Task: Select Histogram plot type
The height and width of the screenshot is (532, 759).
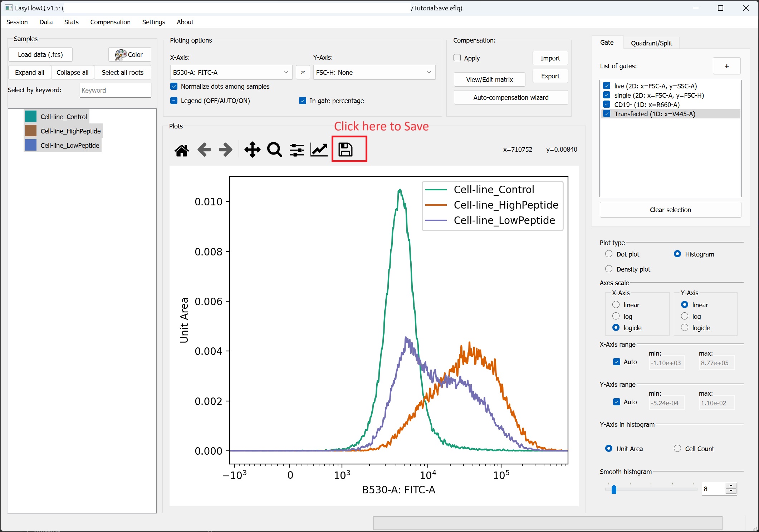Action: click(677, 254)
